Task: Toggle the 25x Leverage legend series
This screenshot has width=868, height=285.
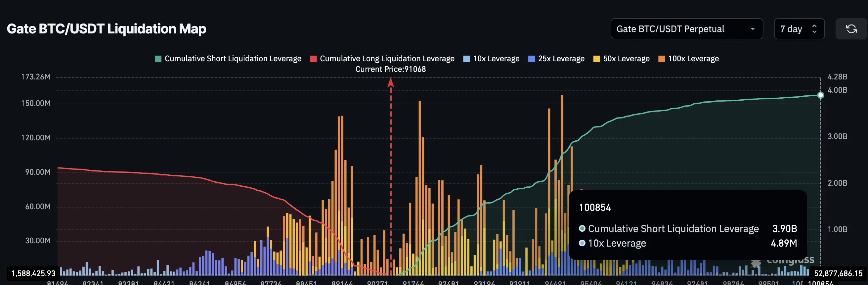Action: pos(556,59)
